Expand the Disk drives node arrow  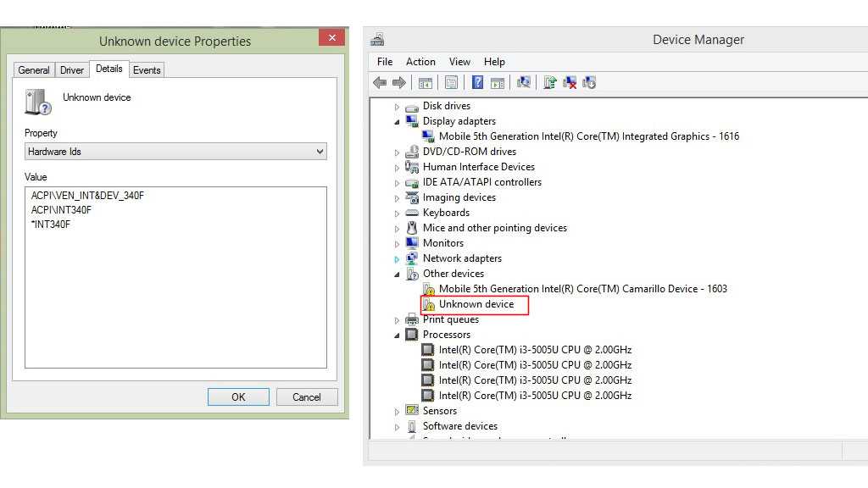[397, 106]
